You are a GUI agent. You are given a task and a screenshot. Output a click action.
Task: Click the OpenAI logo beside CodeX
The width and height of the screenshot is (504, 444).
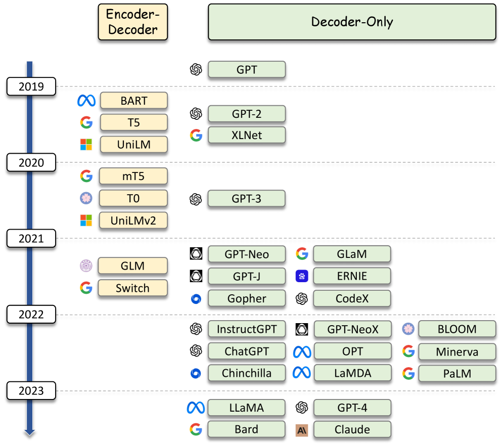(x=302, y=299)
